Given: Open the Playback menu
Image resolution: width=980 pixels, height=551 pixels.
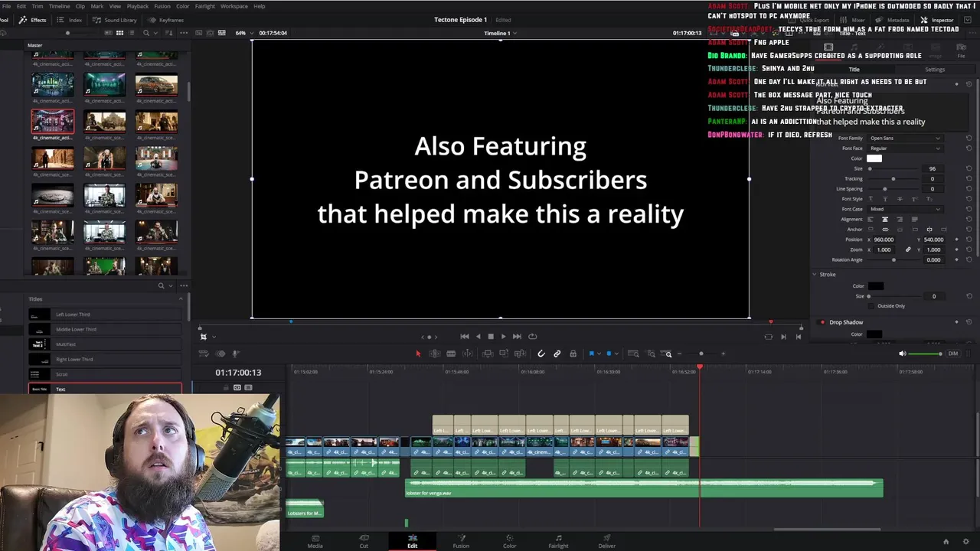Looking at the screenshot, I should coord(138,6).
